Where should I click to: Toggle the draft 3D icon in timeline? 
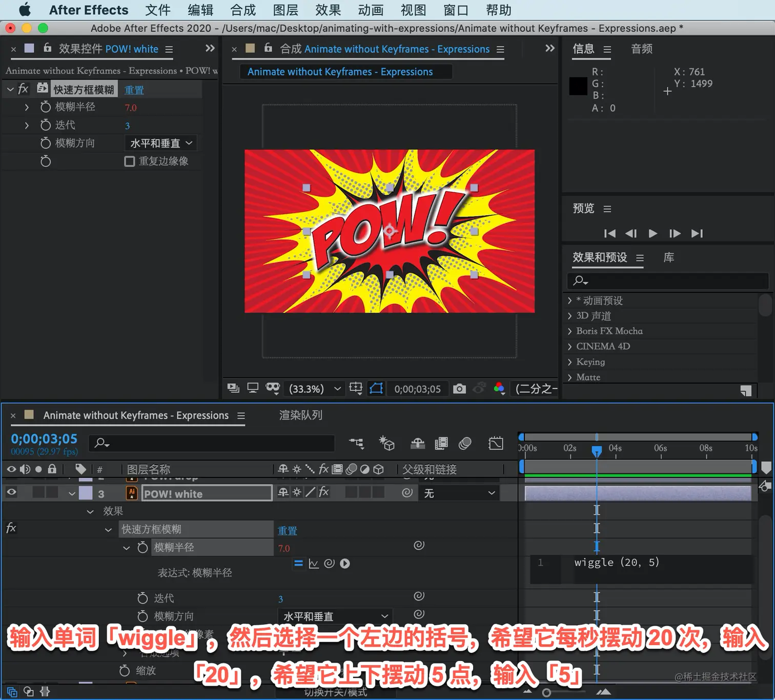coord(386,443)
